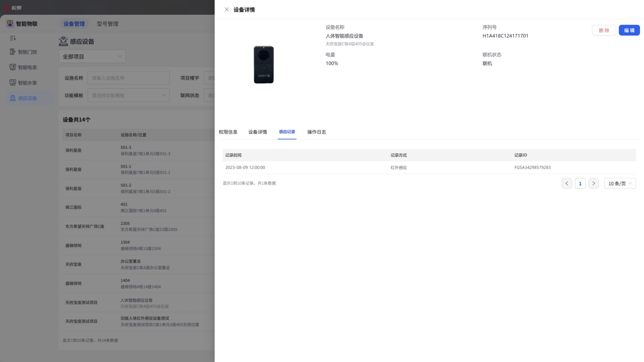
Task: Open the 智能水表 sidebar icon
Action: [x=13, y=82]
